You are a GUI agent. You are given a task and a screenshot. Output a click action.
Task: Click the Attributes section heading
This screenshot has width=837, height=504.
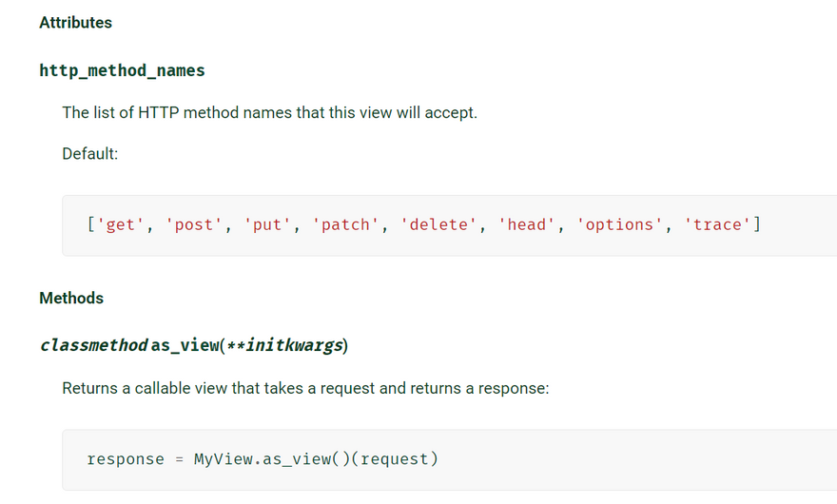75,23
